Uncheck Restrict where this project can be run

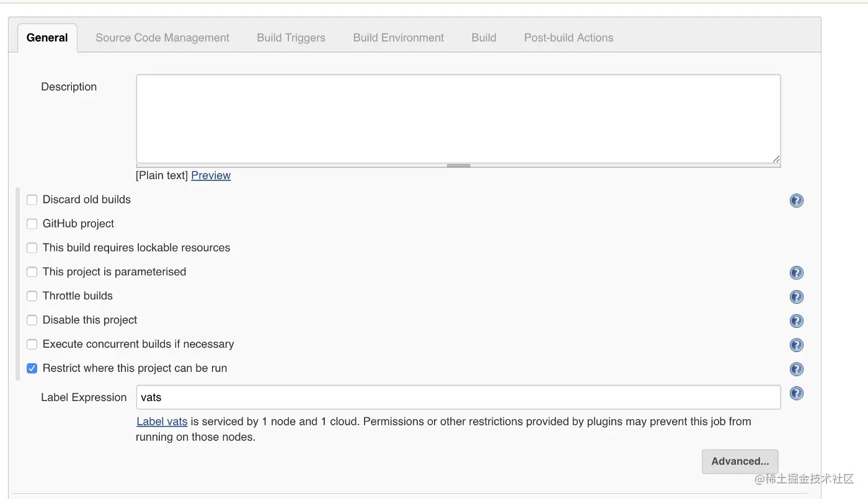point(32,368)
